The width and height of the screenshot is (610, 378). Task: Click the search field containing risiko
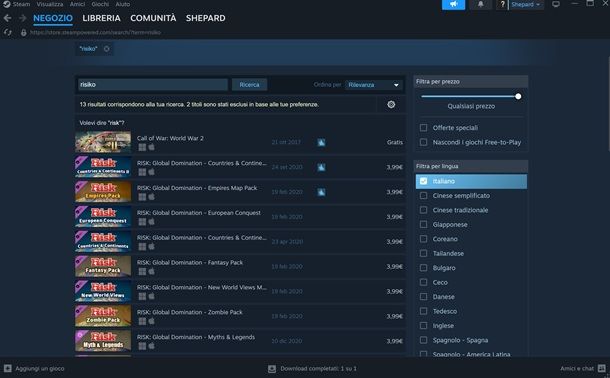[153, 85]
